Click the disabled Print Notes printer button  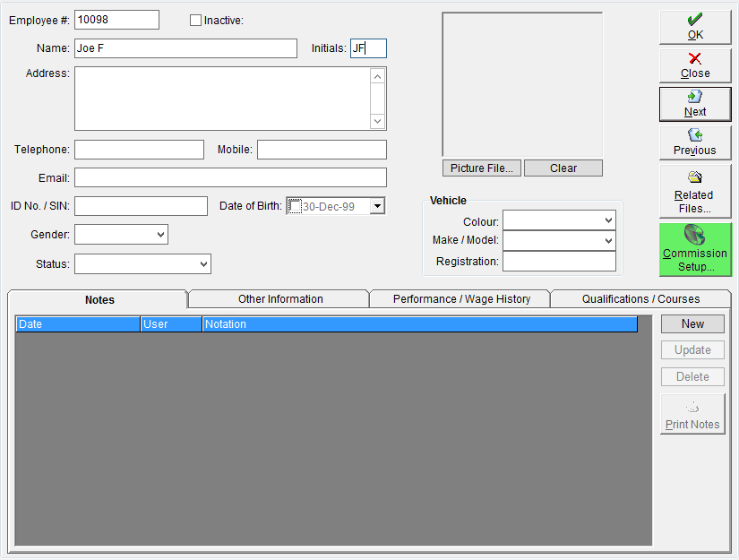pyautogui.click(x=692, y=414)
